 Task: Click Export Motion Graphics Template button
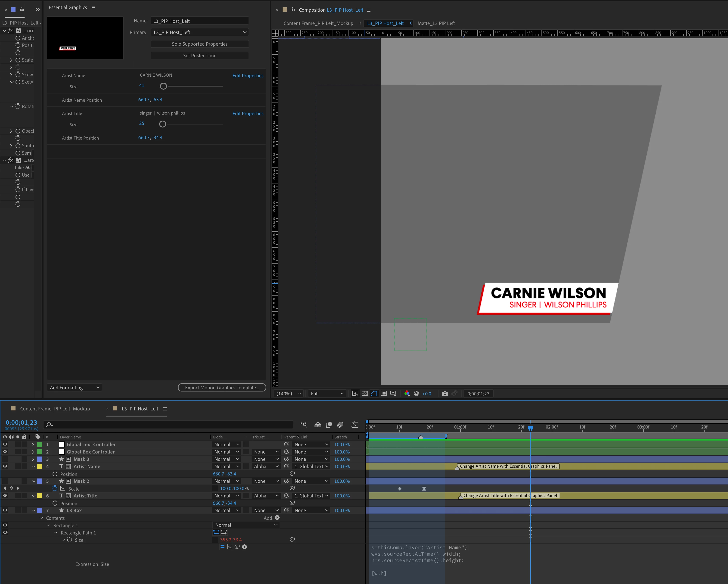click(222, 388)
